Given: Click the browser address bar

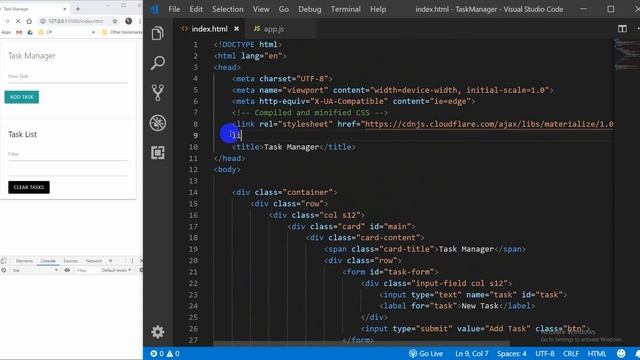Looking at the screenshot, I should [x=75, y=21].
